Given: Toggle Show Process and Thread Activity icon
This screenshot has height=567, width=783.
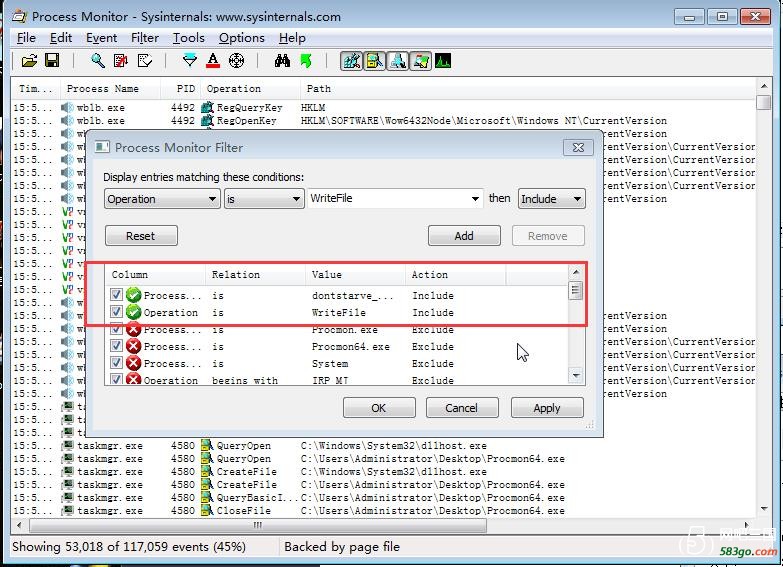Looking at the screenshot, I should [x=420, y=61].
